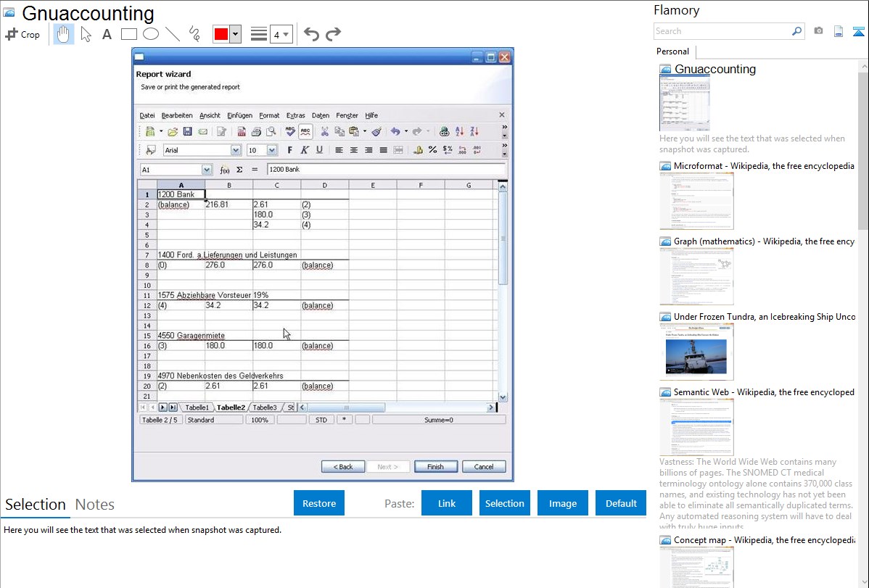
Task: Select the ellipse shape tool
Action: (x=151, y=34)
